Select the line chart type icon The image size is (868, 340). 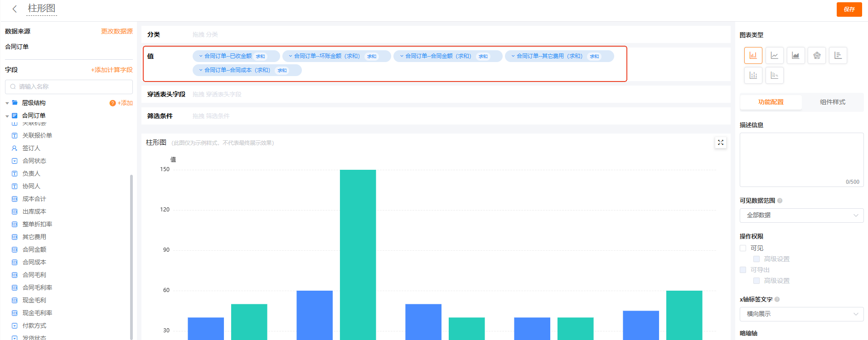pyautogui.click(x=774, y=56)
